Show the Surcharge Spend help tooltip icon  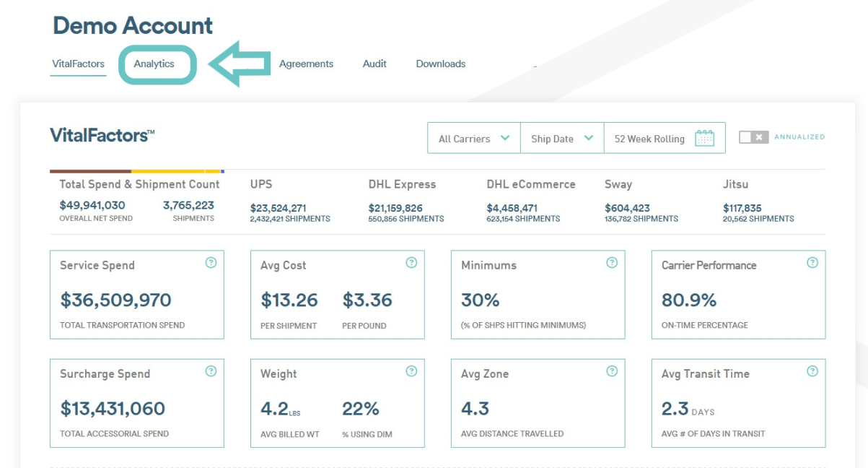pos(211,371)
